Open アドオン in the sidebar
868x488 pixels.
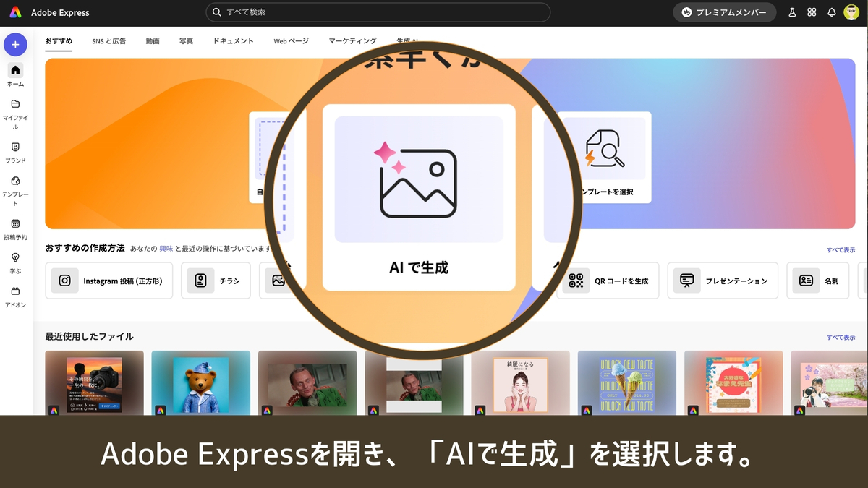coord(15,296)
